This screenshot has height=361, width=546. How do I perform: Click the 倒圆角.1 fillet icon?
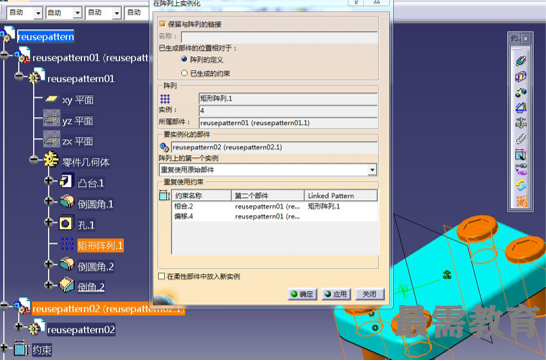(67, 201)
